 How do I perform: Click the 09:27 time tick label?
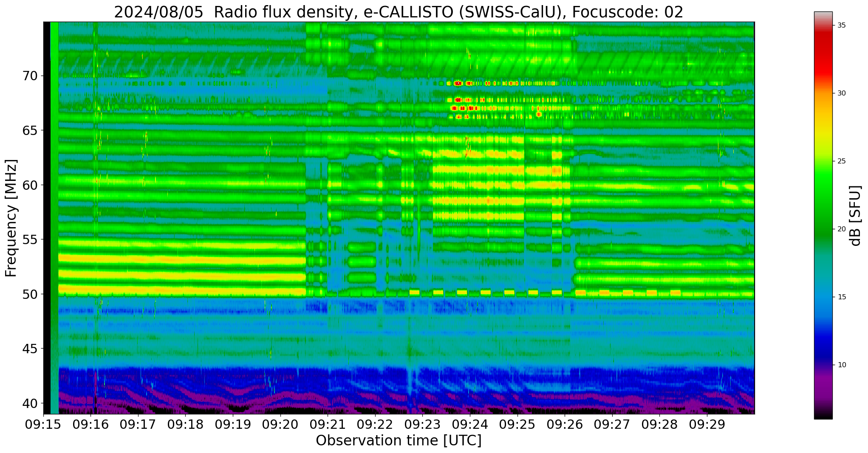pos(612,424)
